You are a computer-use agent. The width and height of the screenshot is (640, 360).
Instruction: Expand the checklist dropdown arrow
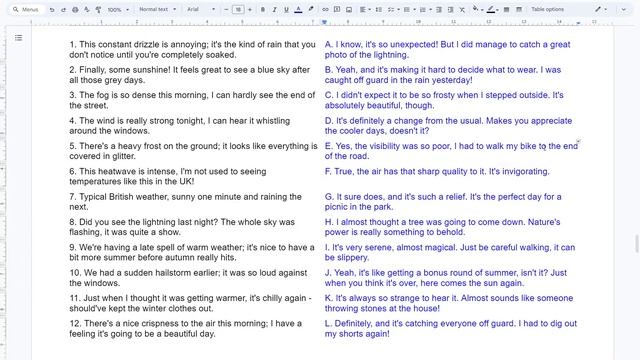click(x=398, y=9)
